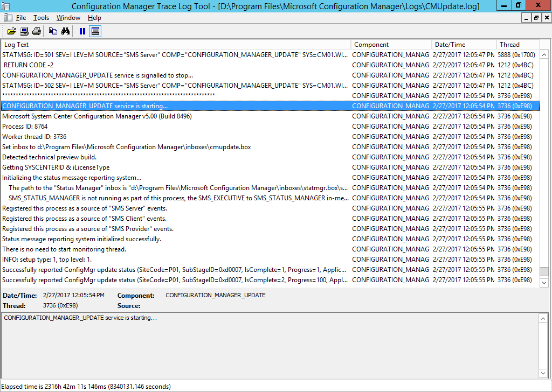
Task: Select 'Configuration Manager v5.00 (Build 8496)' line
Action: 271,116
